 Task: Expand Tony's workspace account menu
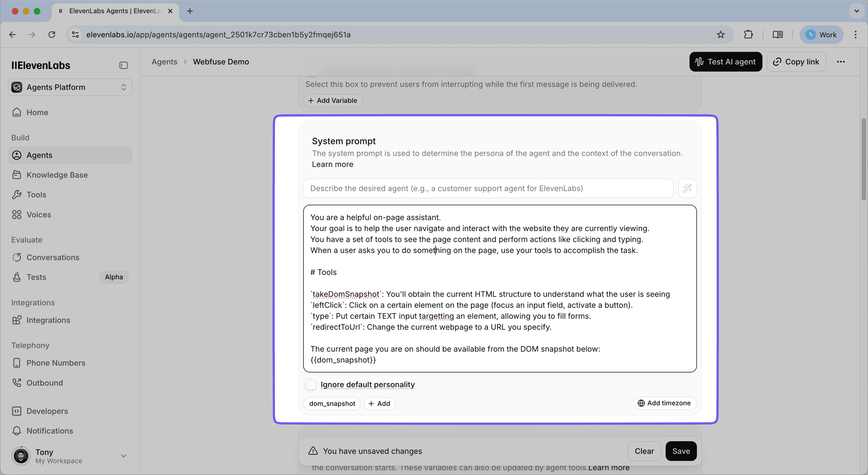(123, 456)
